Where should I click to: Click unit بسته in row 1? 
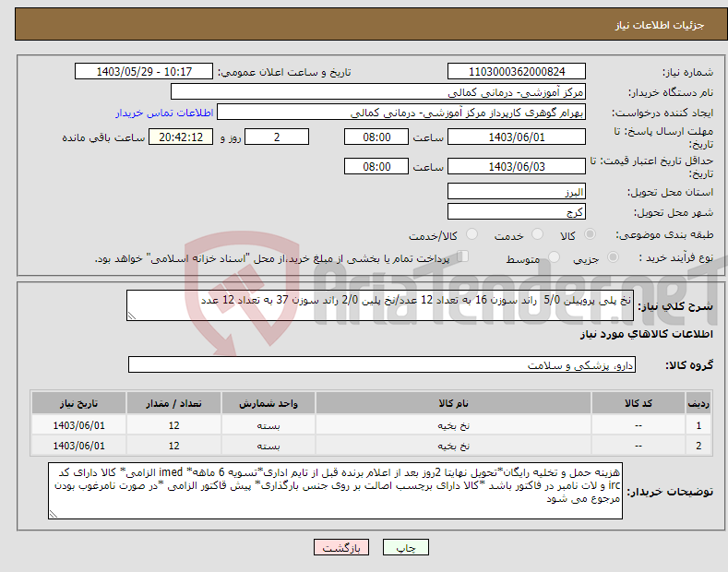point(269,425)
